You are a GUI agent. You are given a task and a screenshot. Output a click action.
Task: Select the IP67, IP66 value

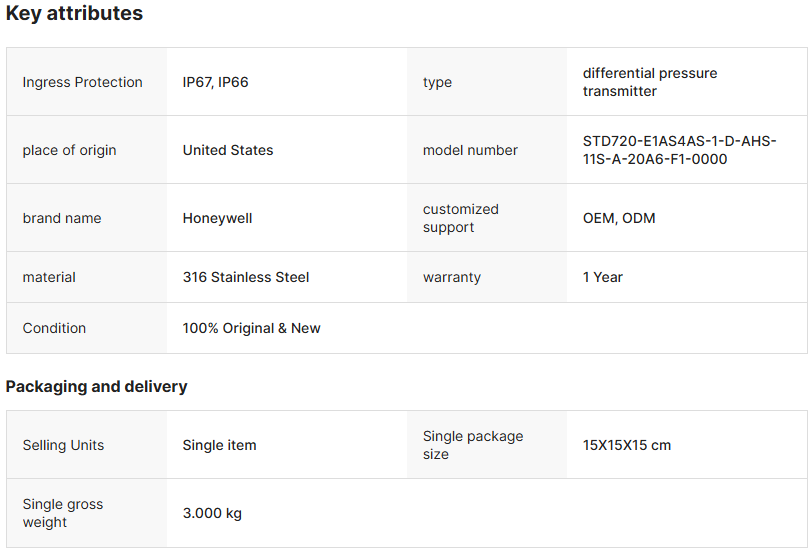click(215, 82)
